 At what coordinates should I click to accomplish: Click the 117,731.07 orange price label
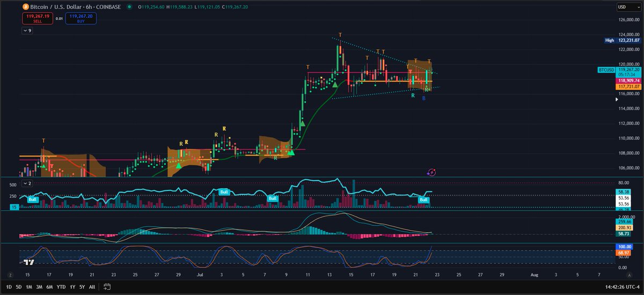pos(628,86)
